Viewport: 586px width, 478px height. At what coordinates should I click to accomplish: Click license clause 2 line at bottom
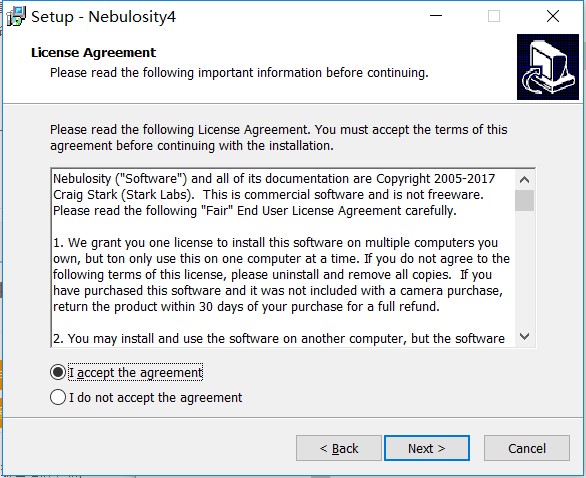279,339
